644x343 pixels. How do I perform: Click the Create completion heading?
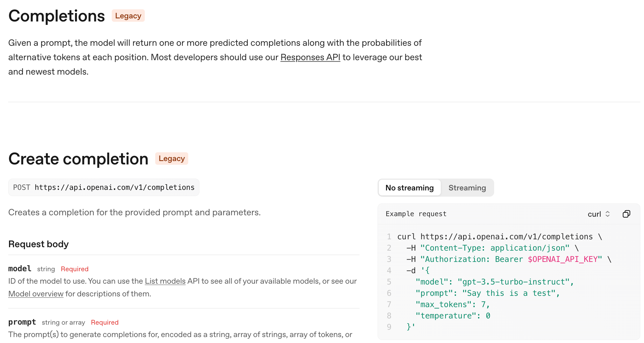[x=78, y=159]
